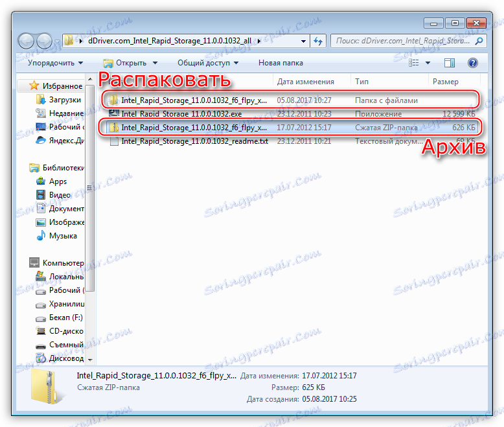Image resolution: width=504 pixels, height=427 pixels.
Task: Sort by the Тип column header
Action: [x=361, y=82]
